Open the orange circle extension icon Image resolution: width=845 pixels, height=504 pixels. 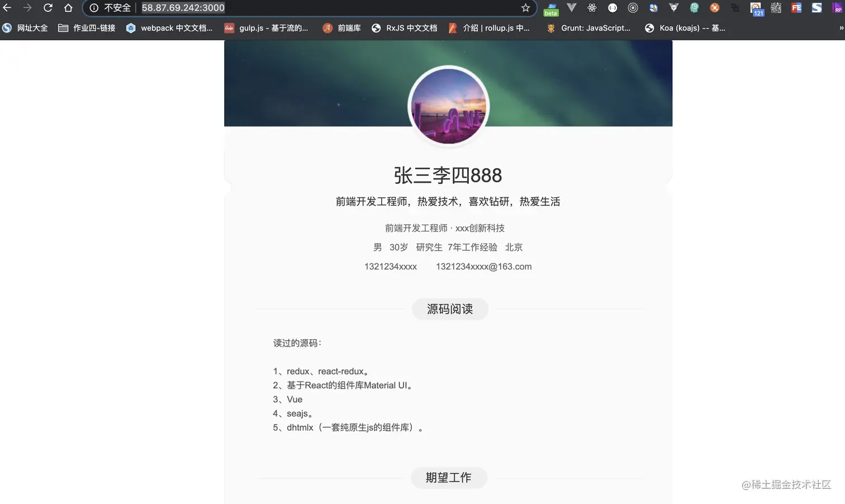(715, 8)
